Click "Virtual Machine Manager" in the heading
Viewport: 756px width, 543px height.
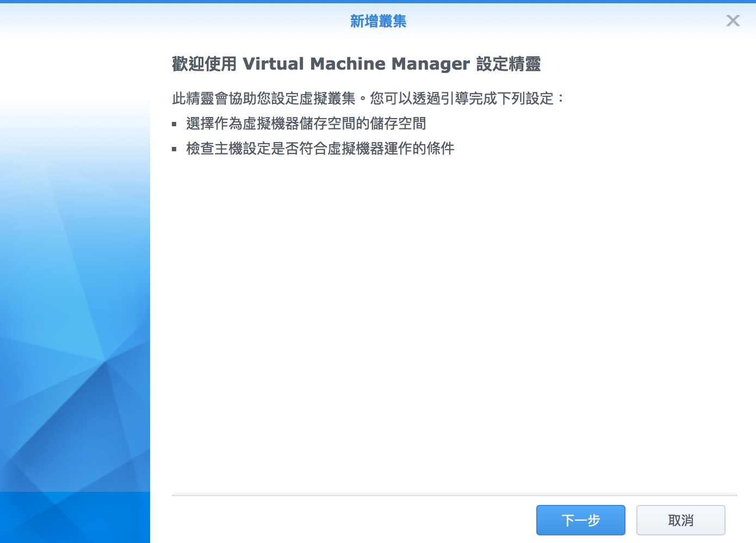click(x=356, y=64)
